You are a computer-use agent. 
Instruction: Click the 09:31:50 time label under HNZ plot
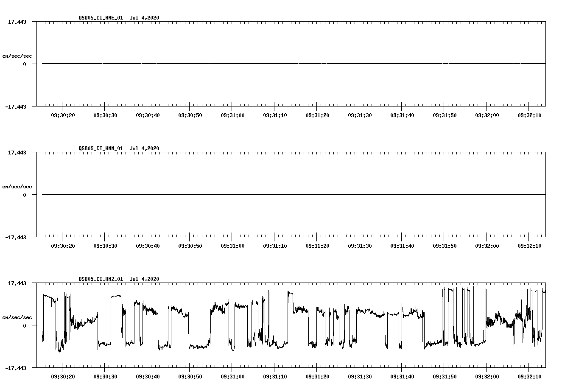tap(445, 376)
